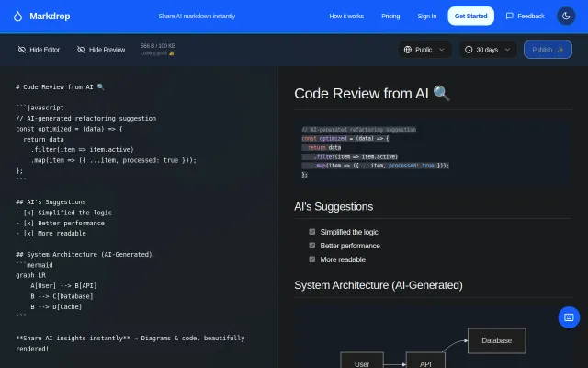The height and width of the screenshot is (368, 588).
Task: Click the clock icon in the expiry selector
Action: coord(469,50)
